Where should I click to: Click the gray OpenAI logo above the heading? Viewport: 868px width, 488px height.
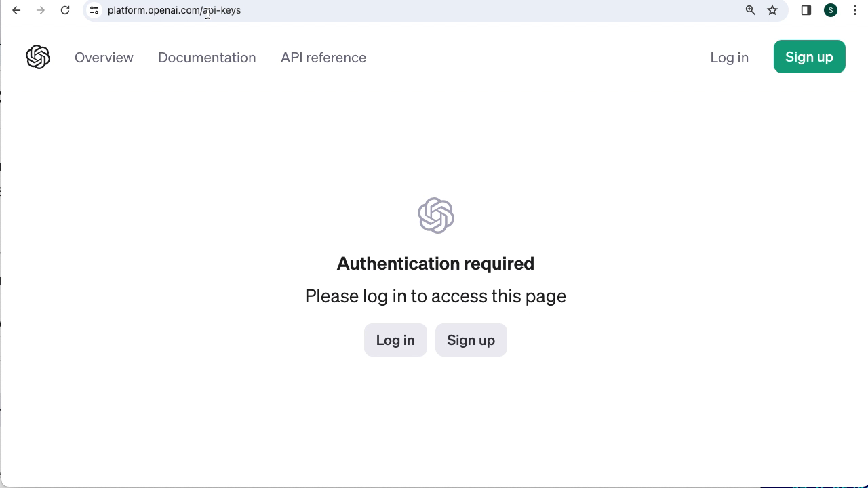coord(435,216)
